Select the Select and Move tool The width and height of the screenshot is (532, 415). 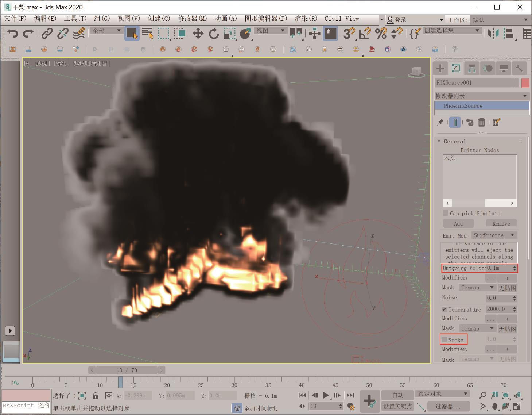[x=198, y=34]
